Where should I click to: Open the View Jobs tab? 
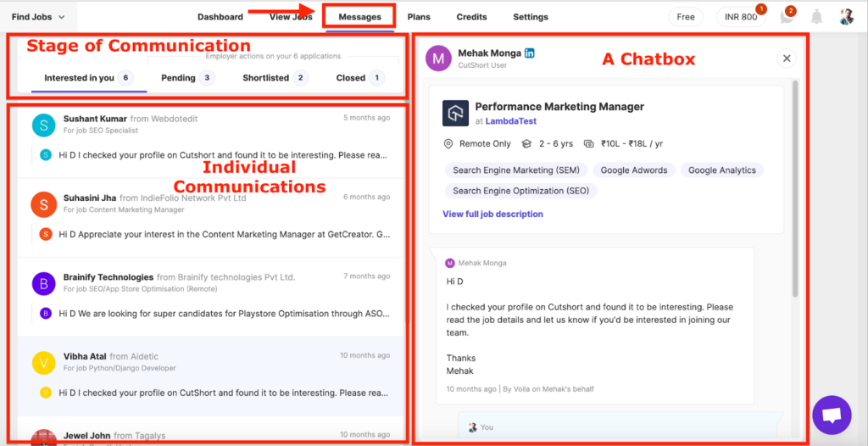[x=291, y=17]
